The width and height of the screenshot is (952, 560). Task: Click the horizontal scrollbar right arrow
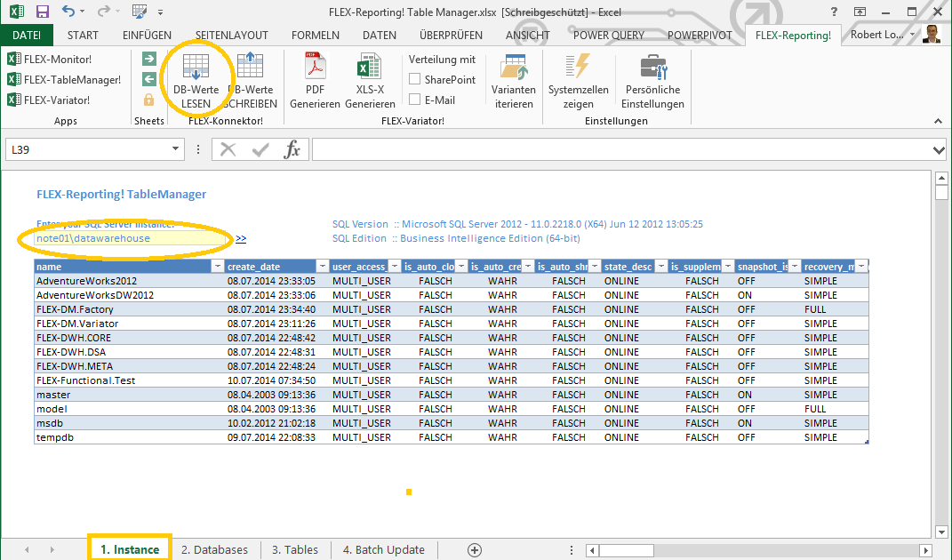click(925, 550)
